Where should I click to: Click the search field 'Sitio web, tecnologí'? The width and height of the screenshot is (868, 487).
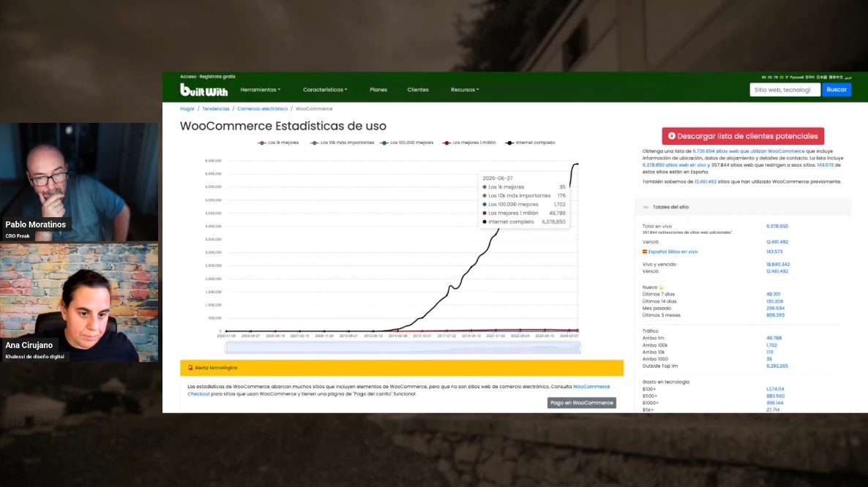pos(785,89)
